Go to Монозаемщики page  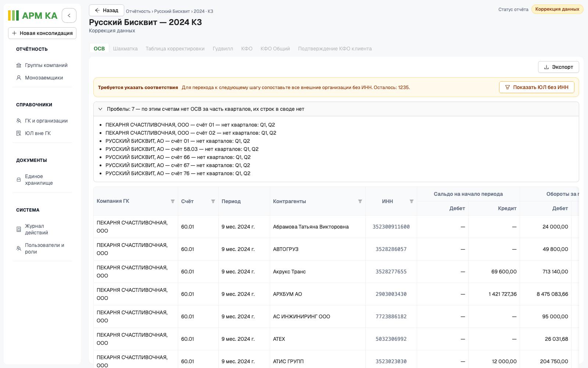[40, 78]
